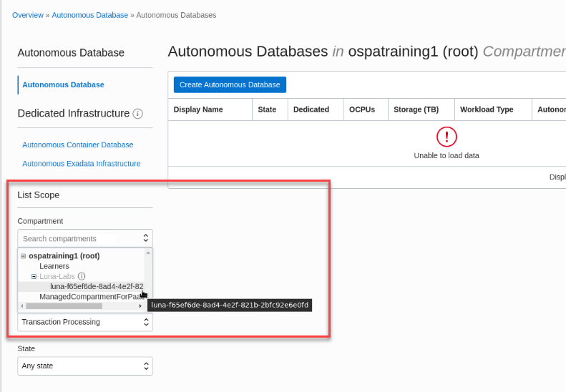Open the Overview breadcrumb link
Viewport: 566px width, 392px height.
[x=28, y=15]
